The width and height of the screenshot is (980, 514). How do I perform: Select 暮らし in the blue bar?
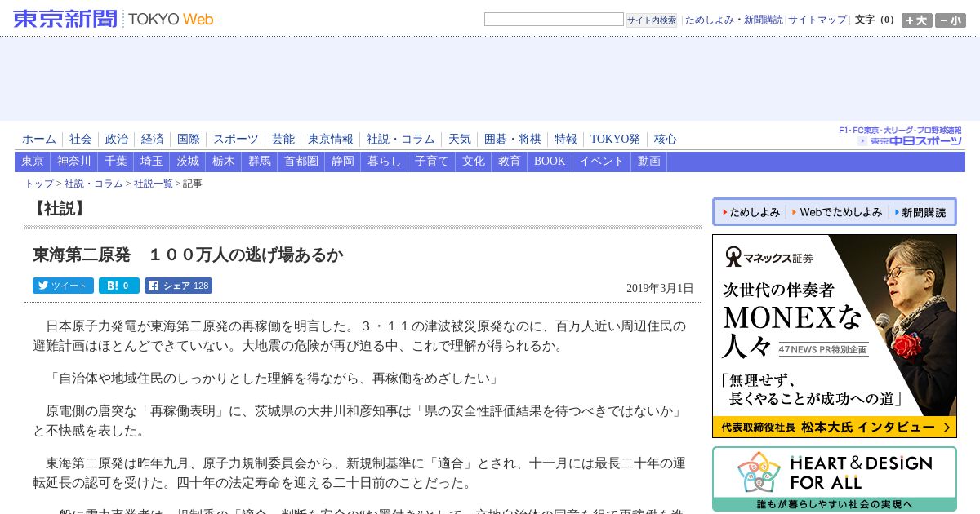click(x=385, y=162)
